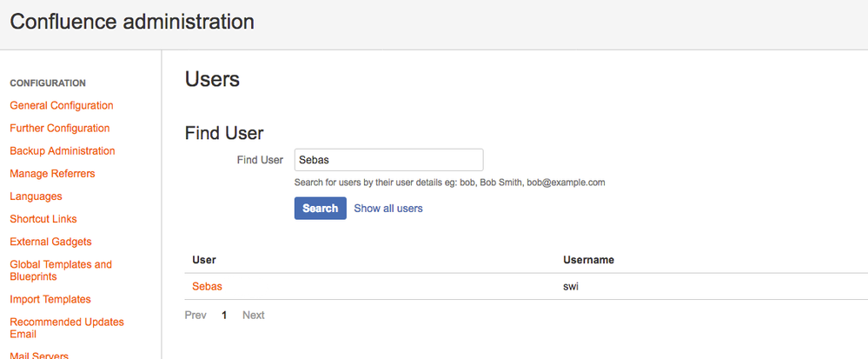Click the CONFIGURATION section heading
868x359 pixels.
[x=48, y=83]
